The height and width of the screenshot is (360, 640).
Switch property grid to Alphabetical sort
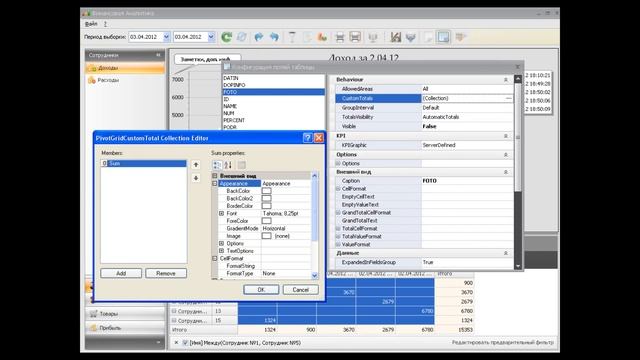click(x=228, y=165)
